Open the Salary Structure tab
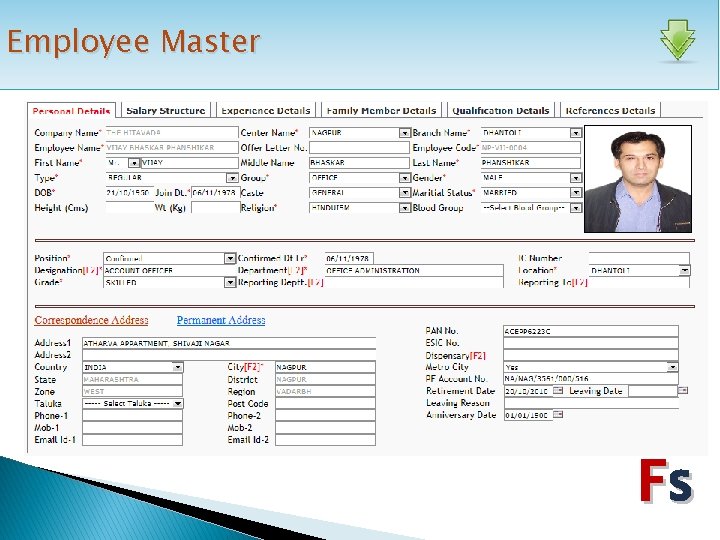720x540 pixels. (x=166, y=110)
